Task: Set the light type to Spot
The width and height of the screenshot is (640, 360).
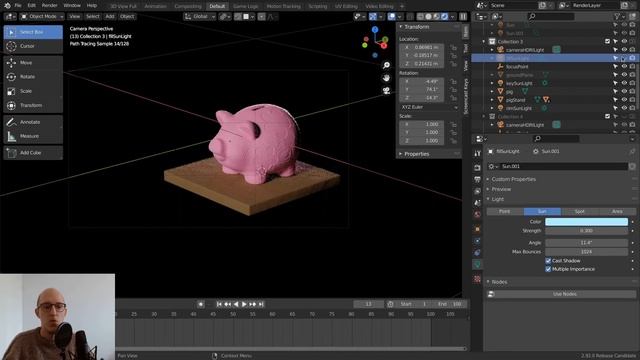Action: point(580,211)
